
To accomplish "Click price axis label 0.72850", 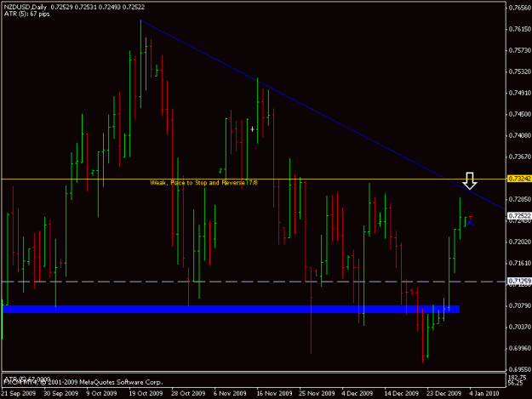I will pyautogui.click(x=520, y=199).
